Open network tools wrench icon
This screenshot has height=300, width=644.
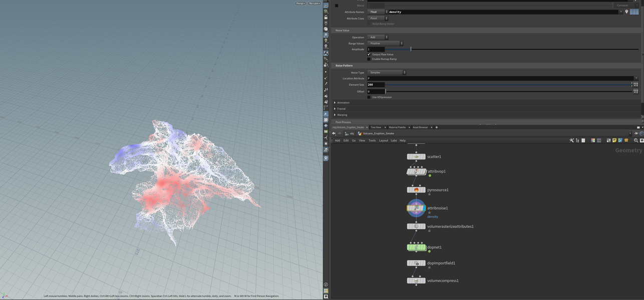(x=571, y=140)
